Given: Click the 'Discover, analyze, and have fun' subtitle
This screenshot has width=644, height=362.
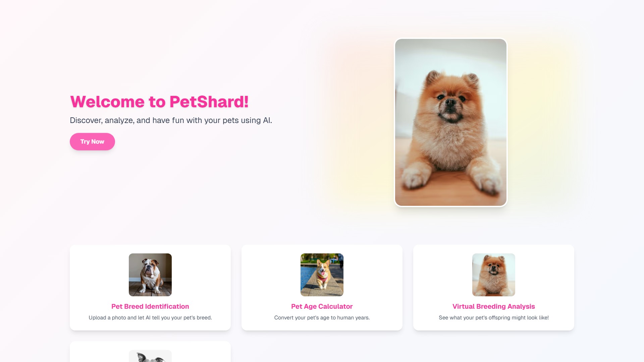Looking at the screenshot, I should (171, 120).
